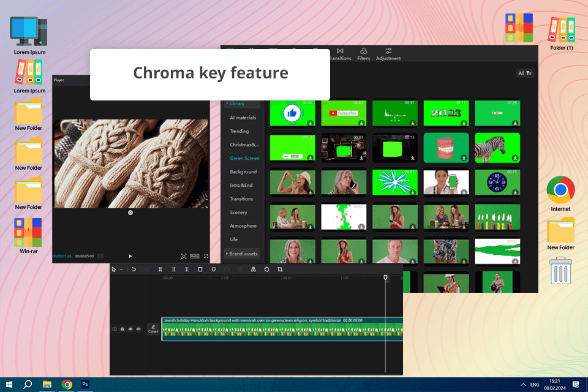Select Background category
The width and height of the screenshot is (588, 392).
[x=243, y=171]
